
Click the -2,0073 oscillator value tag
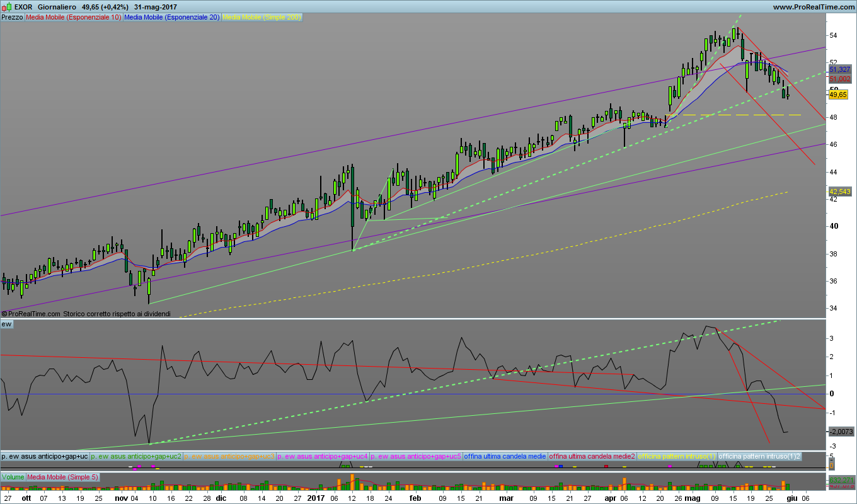842,432
